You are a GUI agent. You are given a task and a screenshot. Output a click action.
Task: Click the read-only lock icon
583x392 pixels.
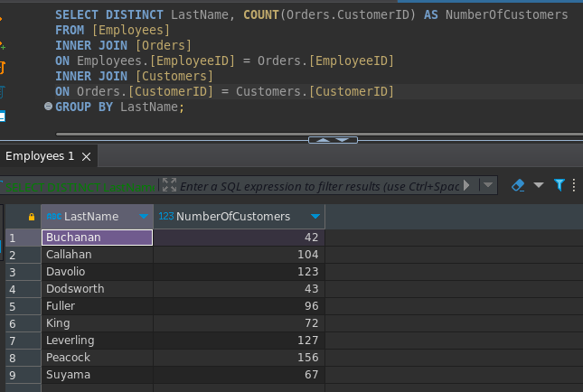tap(32, 217)
